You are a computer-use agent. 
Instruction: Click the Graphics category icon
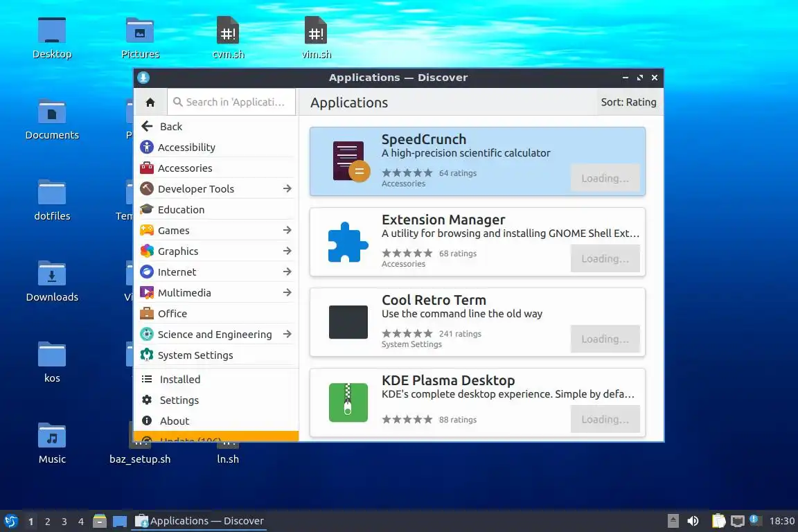click(x=147, y=251)
